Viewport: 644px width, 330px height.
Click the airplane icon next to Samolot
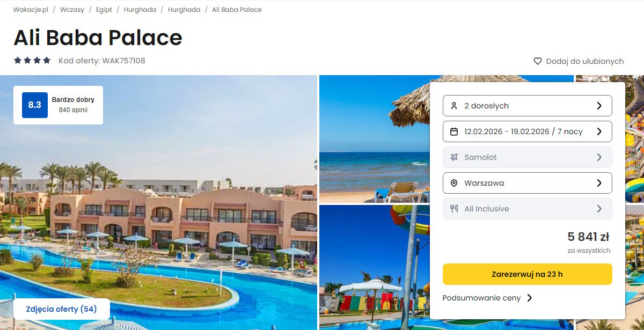[x=454, y=157]
